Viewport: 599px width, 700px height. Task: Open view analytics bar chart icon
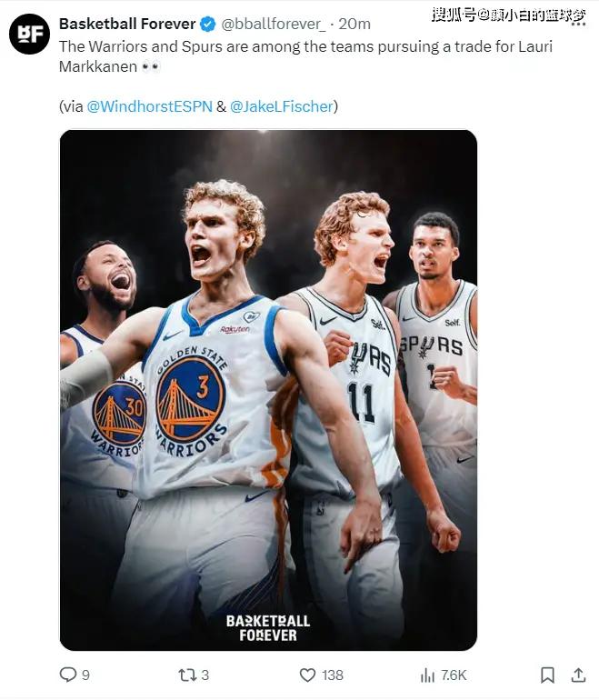pos(427,675)
